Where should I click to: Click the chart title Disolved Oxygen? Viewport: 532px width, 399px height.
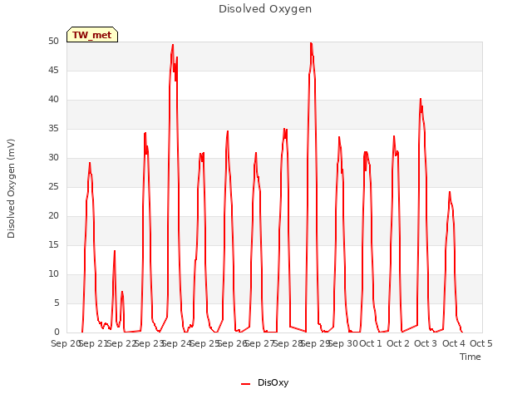click(265, 9)
